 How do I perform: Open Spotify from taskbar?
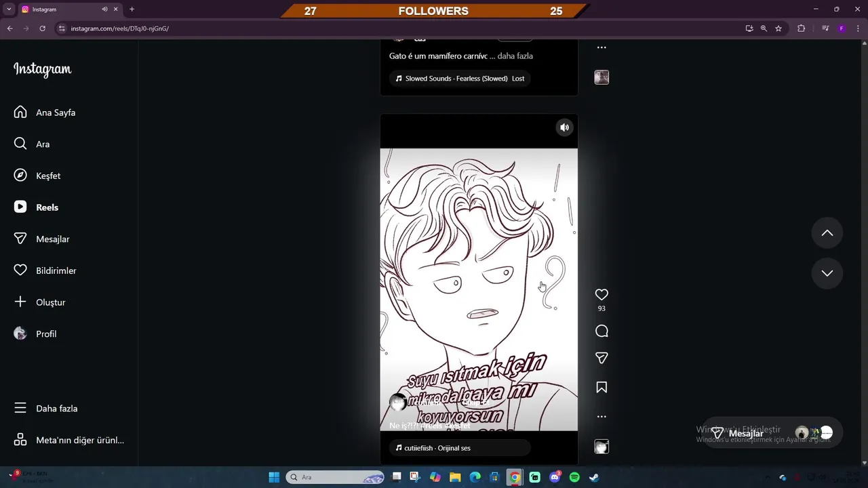(574, 477)
